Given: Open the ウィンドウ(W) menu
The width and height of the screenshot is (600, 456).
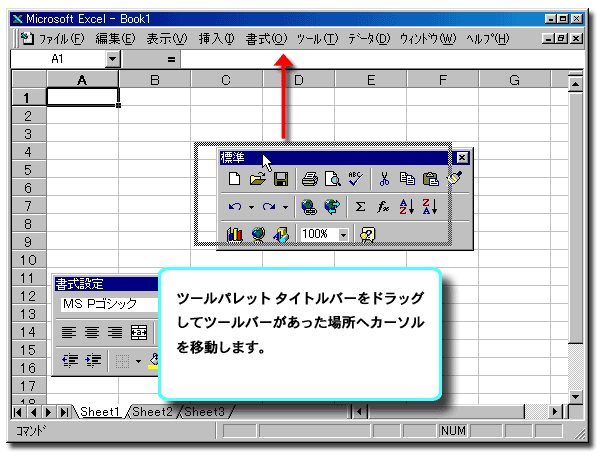Looking at the screenshot, I should (x=428, y=38).
